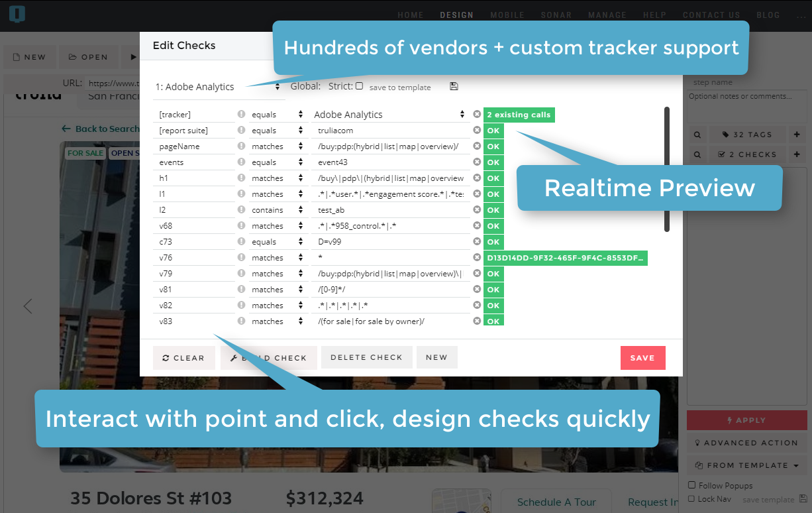Remove the Adobe Analytics tracker row via X icon
Viewport: 812px width, 513px height.
click(477, 114)
